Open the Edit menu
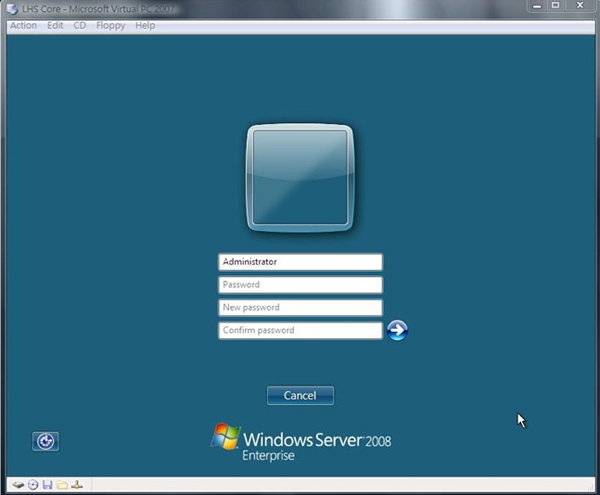Viewport: 600px width, 495px height. pos(55,25)
